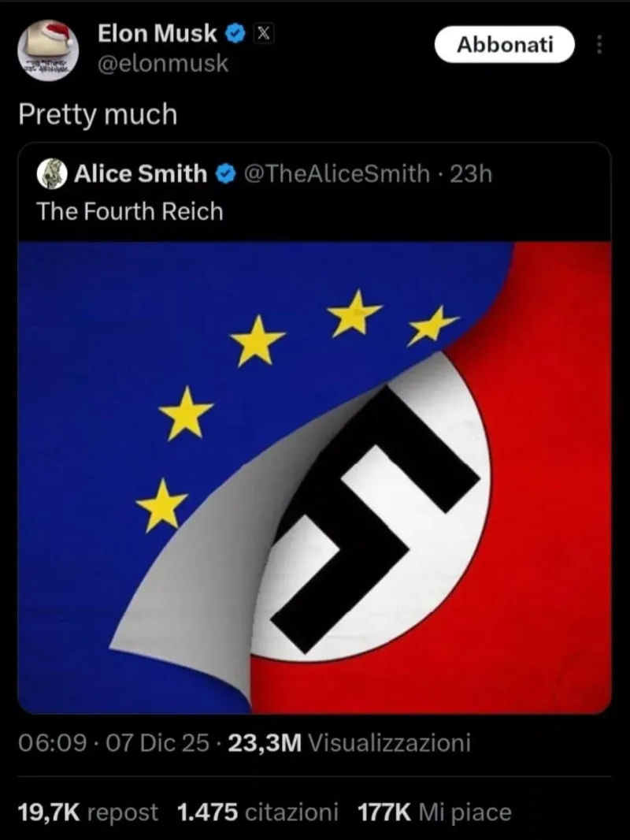
Task: Open the @elonmusk handle link
Action: [163, 64]
